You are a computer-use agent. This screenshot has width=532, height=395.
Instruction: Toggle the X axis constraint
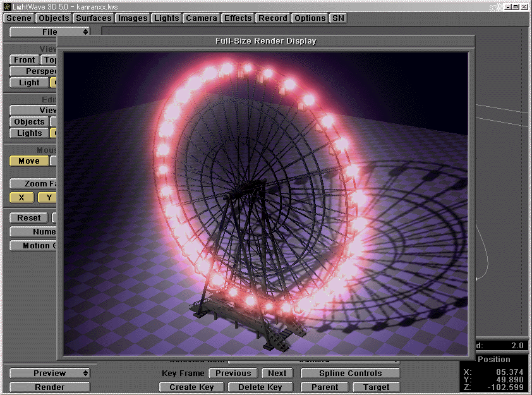pyautogui.click(x=21, y=197)
